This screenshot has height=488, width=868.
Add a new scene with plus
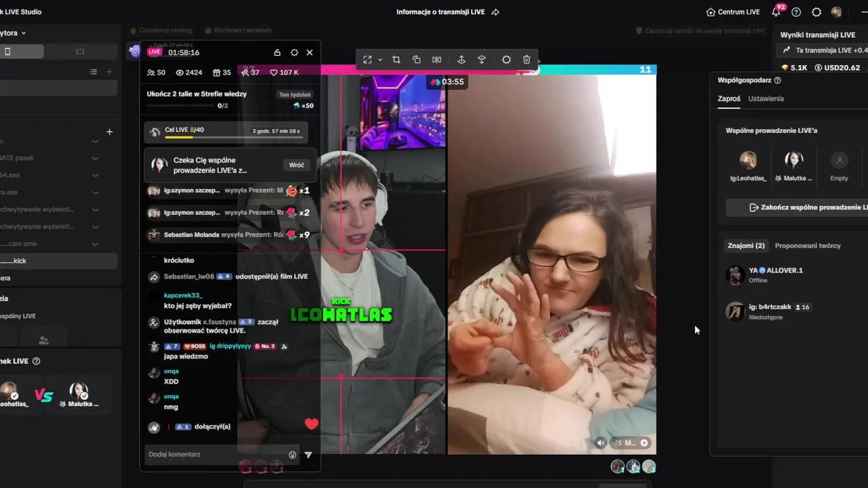point(109,72)
